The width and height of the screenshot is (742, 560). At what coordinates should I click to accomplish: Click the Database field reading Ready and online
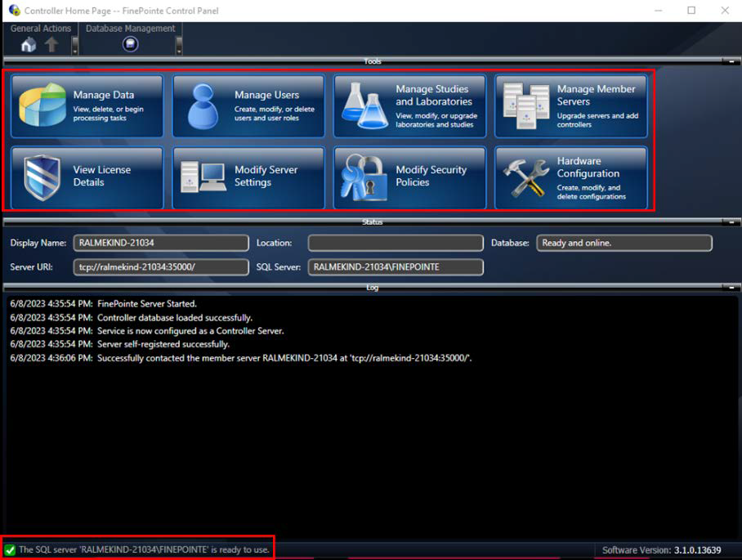(624, 243)
